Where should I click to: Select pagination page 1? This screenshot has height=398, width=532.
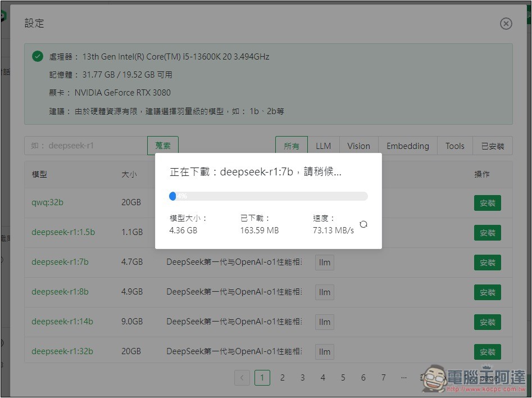[x=262, y=378]
